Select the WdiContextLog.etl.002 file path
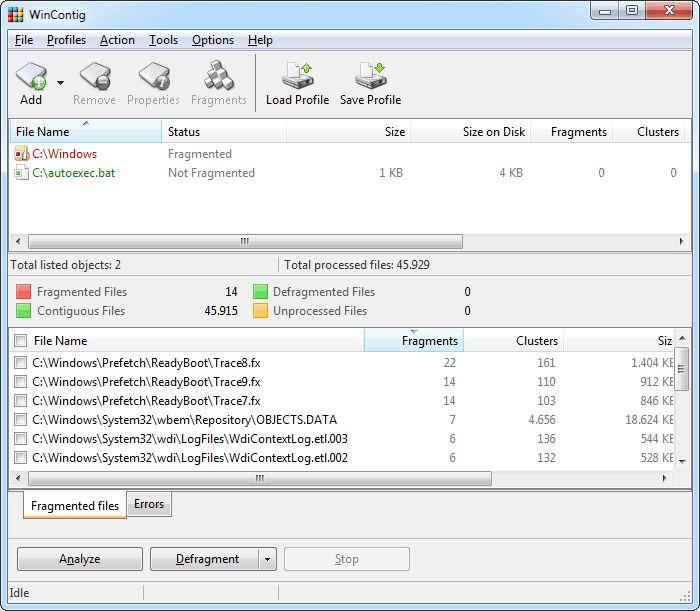 (190, 457)
